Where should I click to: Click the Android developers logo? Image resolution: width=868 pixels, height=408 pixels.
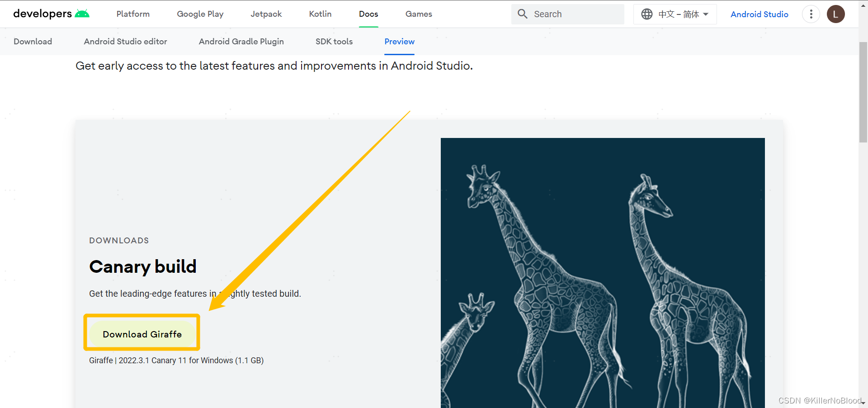(51, 14)
